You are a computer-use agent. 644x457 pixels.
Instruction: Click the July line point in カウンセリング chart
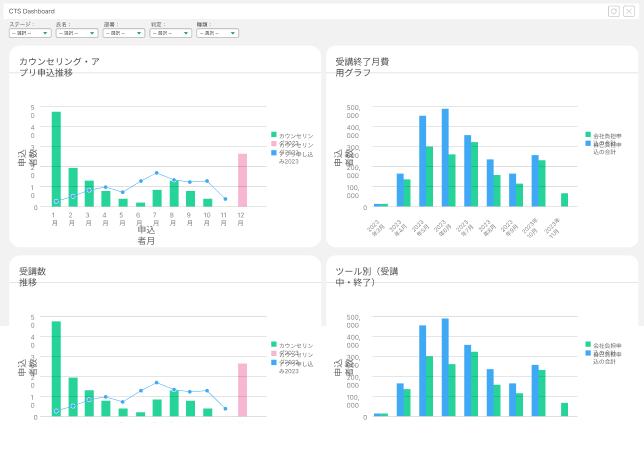coord(156,173)
